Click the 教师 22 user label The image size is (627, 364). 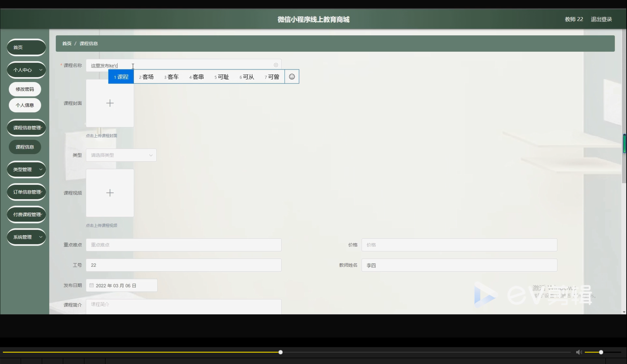(x=574, y=19)
